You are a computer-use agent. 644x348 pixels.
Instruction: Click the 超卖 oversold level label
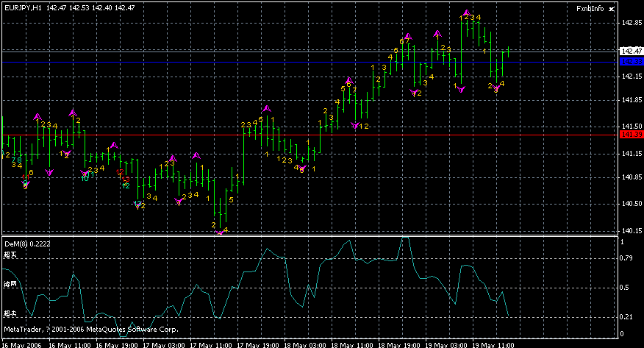tap(11, 313)
